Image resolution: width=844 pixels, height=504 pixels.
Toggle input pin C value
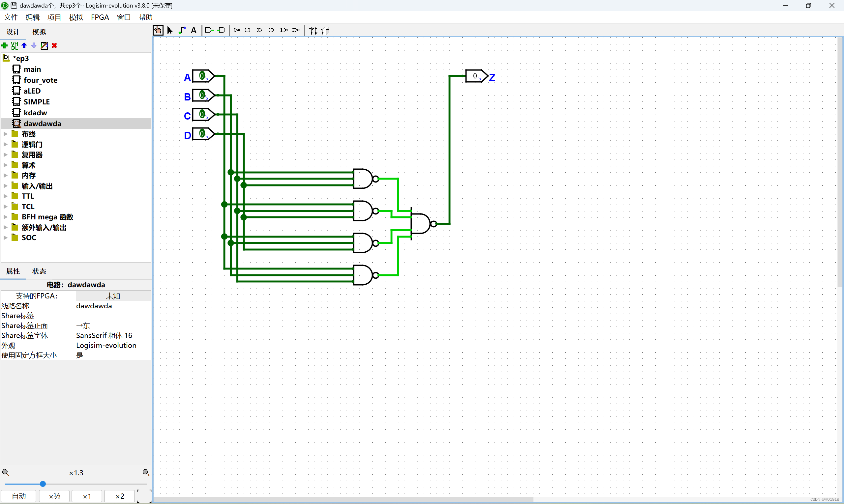202,114
